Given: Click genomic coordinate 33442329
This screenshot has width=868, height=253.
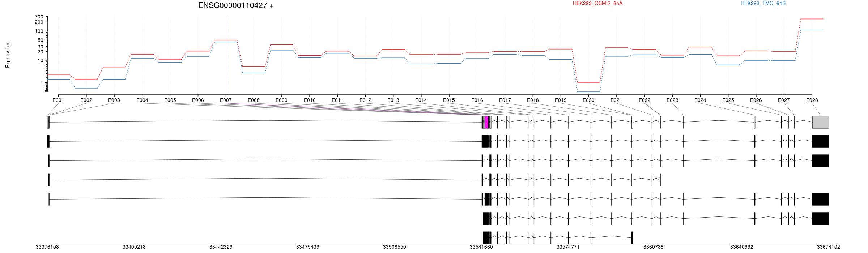Looking at the screenshot, I should 221,247.
